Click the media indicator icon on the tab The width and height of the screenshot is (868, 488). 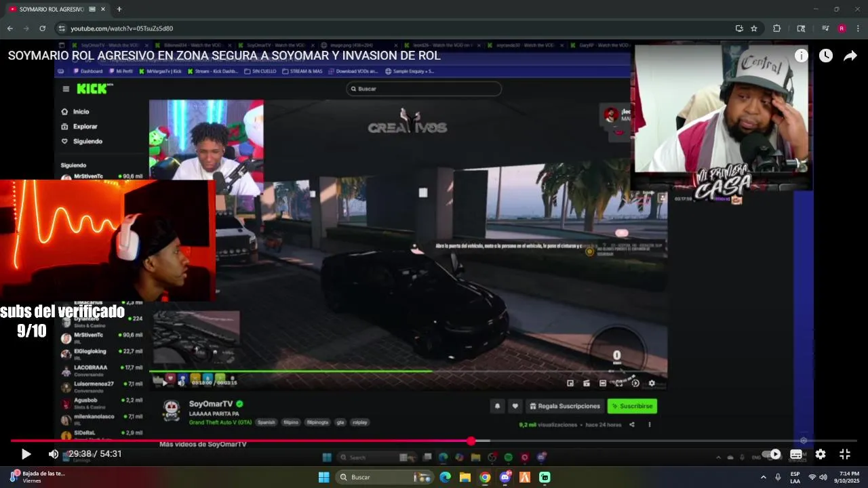click(x=92, y=9)
